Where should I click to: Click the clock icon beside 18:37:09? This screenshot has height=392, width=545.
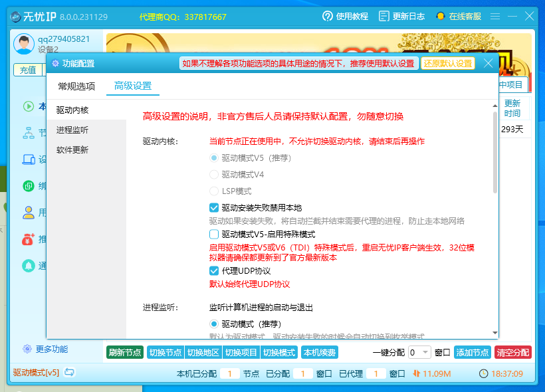[x=483, y=373]
